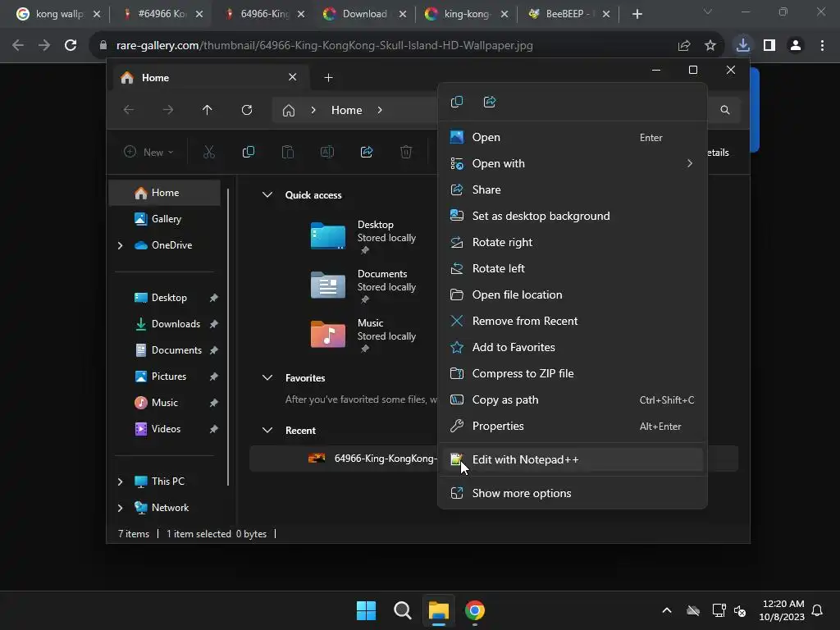Click the Up arrow in Explorer
The width and height of the screenshot is (840, 630).
(x=208, y=110)
